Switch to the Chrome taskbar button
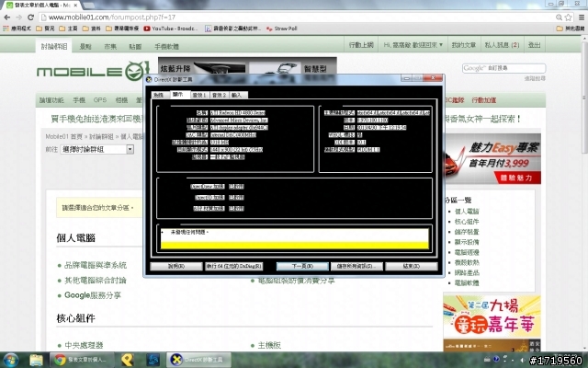Screen dimensions: 588x368 pos(81,360)
